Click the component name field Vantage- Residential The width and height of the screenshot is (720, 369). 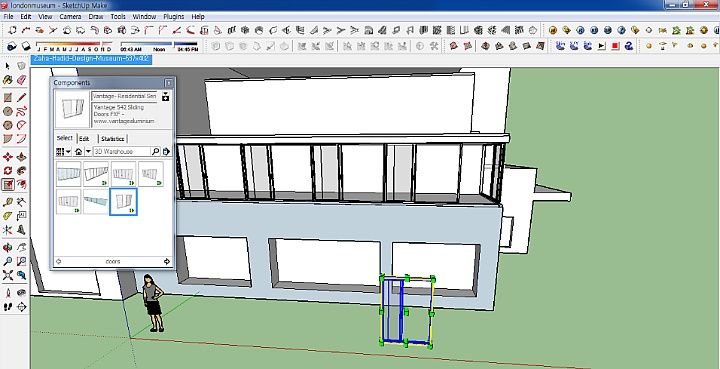[125, 96]
